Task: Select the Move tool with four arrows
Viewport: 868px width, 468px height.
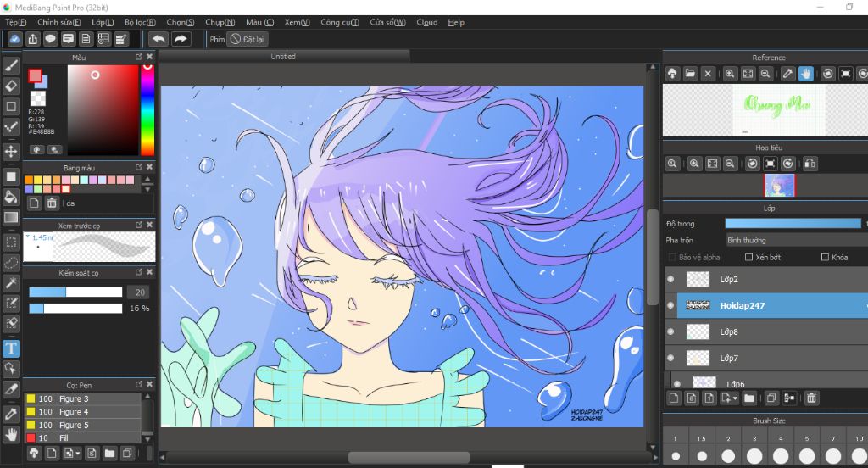Action: 11,151
